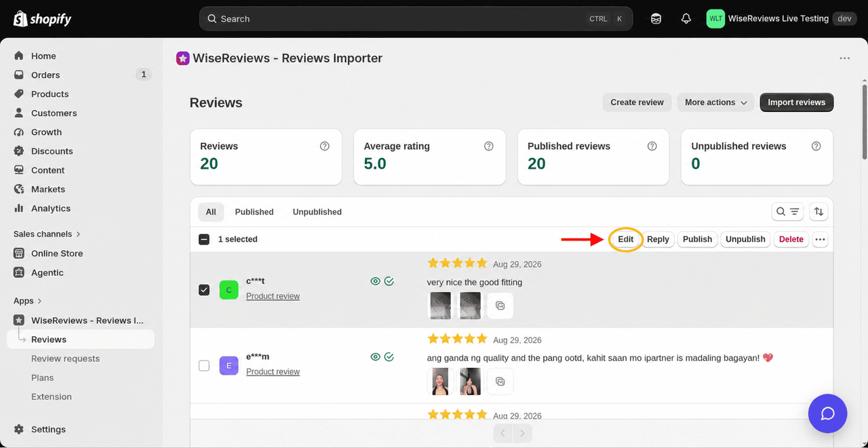This screenshot has height=448, width=868.
Task: Click the Create review button
Action: click(637, 102)
